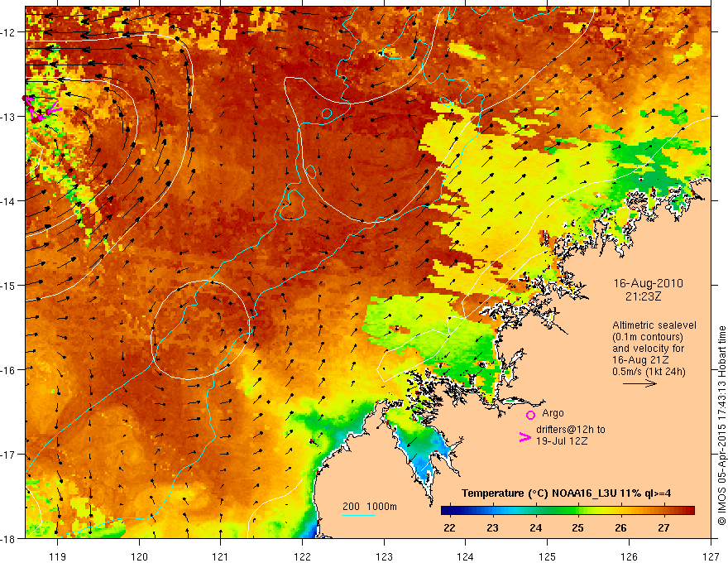Click the longitude axis label 120
The width and height of the screenshot is (728, 563).
(139, 556)
